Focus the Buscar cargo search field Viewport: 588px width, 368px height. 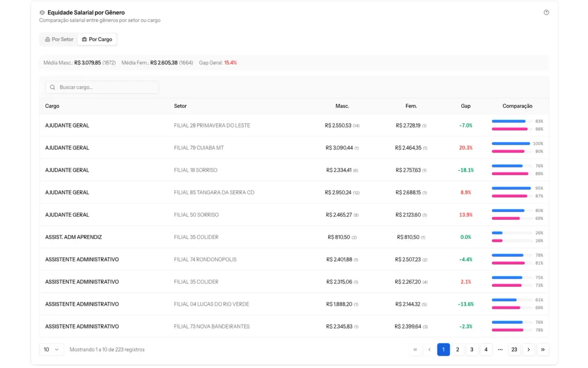[102, 87]
